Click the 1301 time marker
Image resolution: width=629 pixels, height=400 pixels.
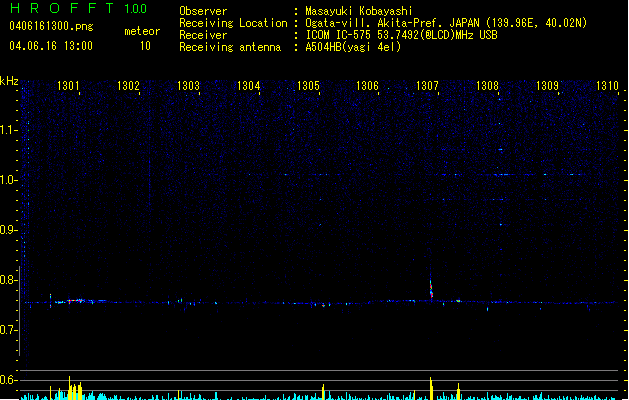(x=68, y=86)
